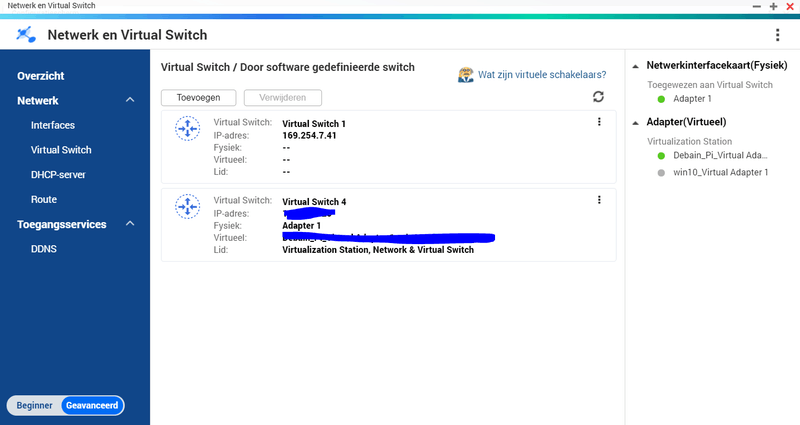Click the Adapter(Virtueel) heading

click(x=686, y=122)
